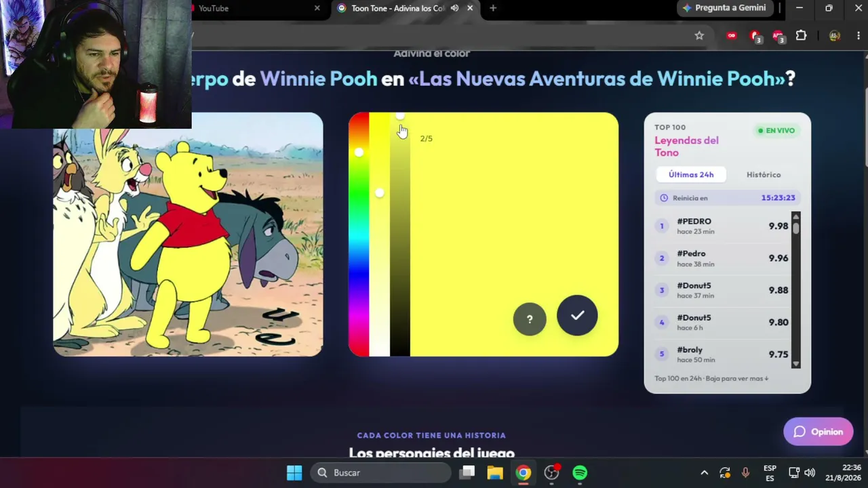Confirm the color guess with the checkmark button
The image size is (868, 488).
pos(577,315)
